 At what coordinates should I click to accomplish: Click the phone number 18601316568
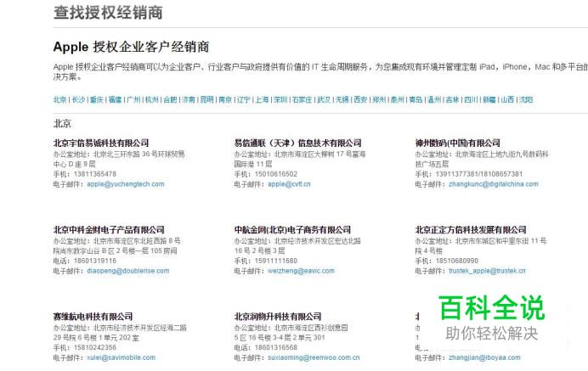click(276, 348)
